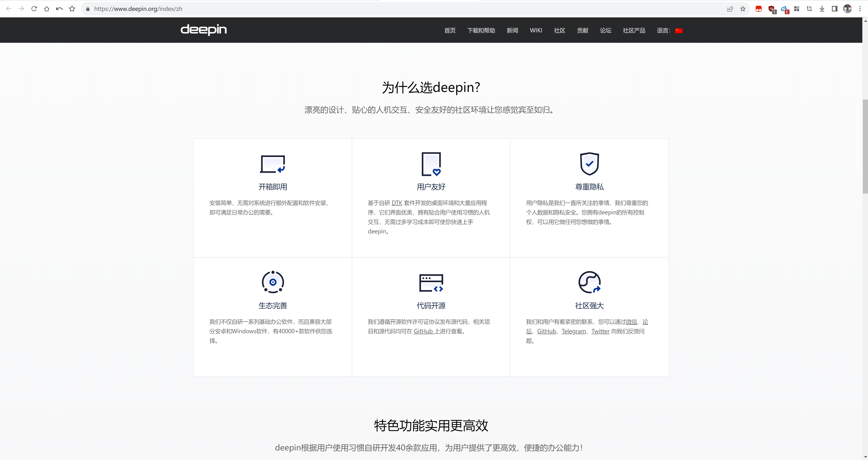Click the reload page icon
The image size is (868, 460).
click(34, 9)
